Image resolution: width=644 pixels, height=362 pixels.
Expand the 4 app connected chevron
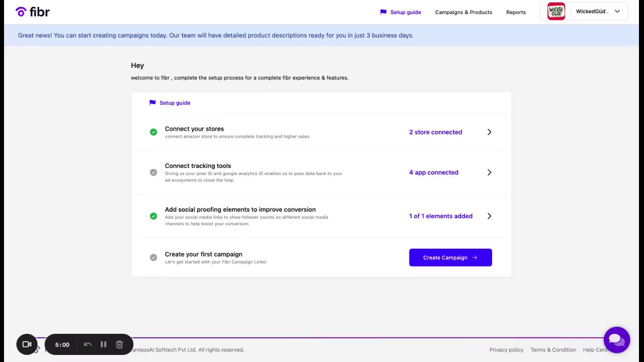(489, 172)
